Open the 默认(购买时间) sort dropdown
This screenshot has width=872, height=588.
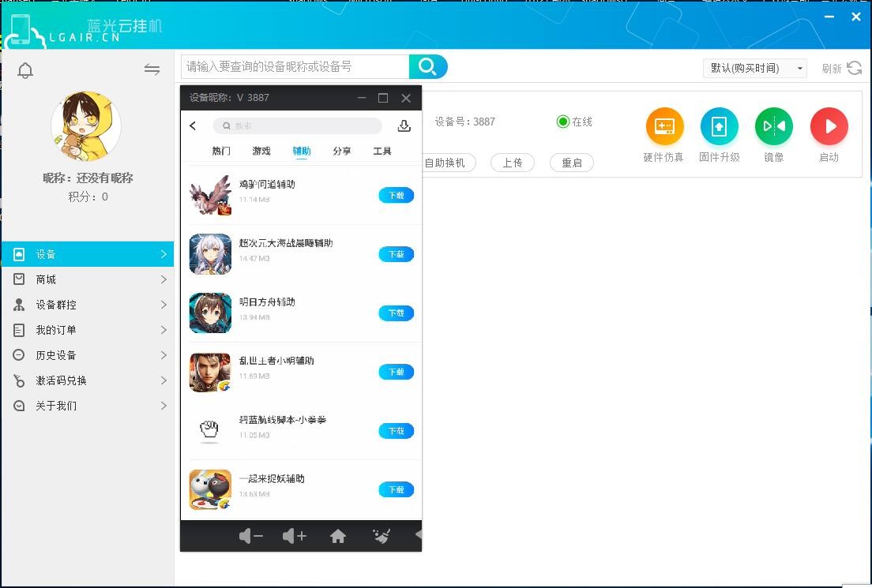[754, 68]
